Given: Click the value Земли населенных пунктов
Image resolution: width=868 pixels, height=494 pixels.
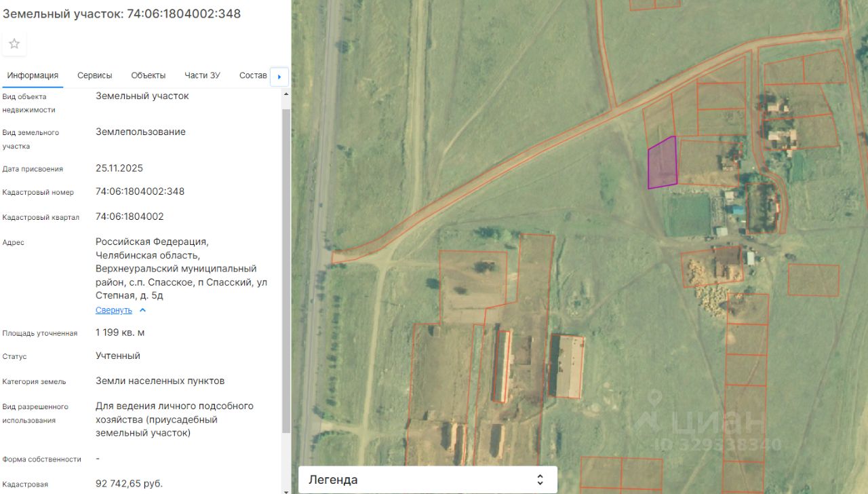Looking at the screenshot, I should (160, 381).
